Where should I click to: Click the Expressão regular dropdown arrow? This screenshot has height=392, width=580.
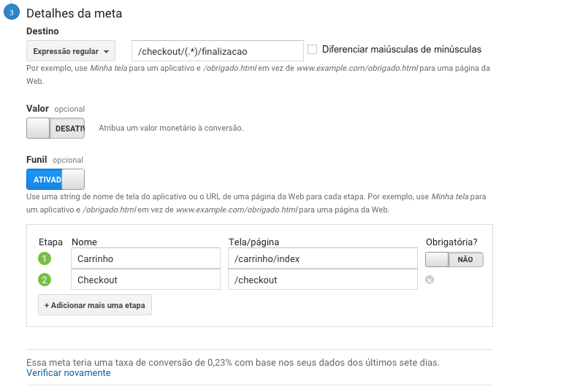107,52
